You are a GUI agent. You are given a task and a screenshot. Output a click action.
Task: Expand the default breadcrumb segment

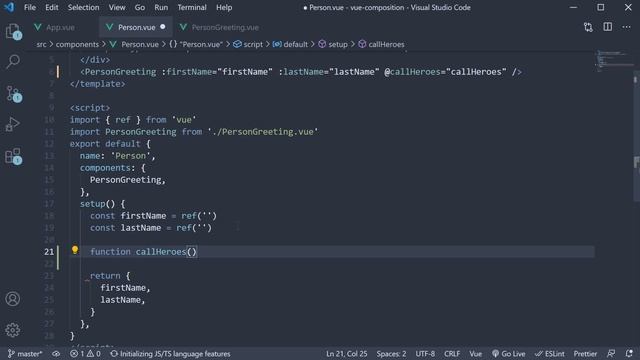(x=291, y=44)
